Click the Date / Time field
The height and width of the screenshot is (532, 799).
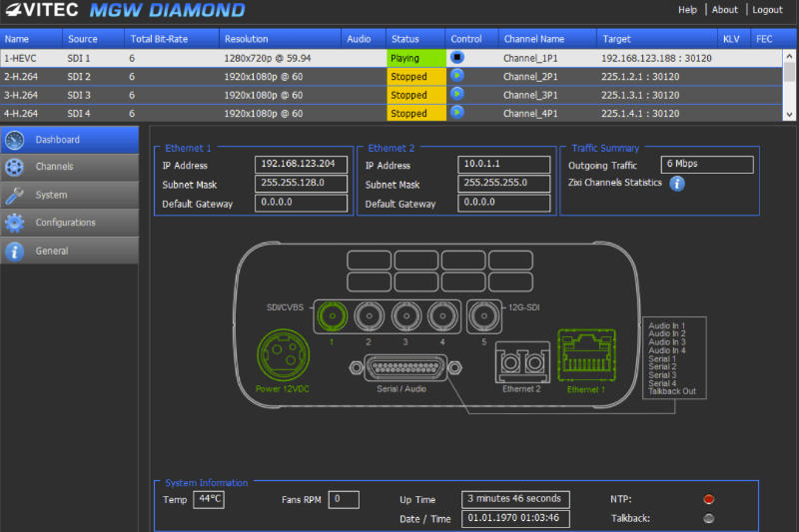click(x=515, y=519)
